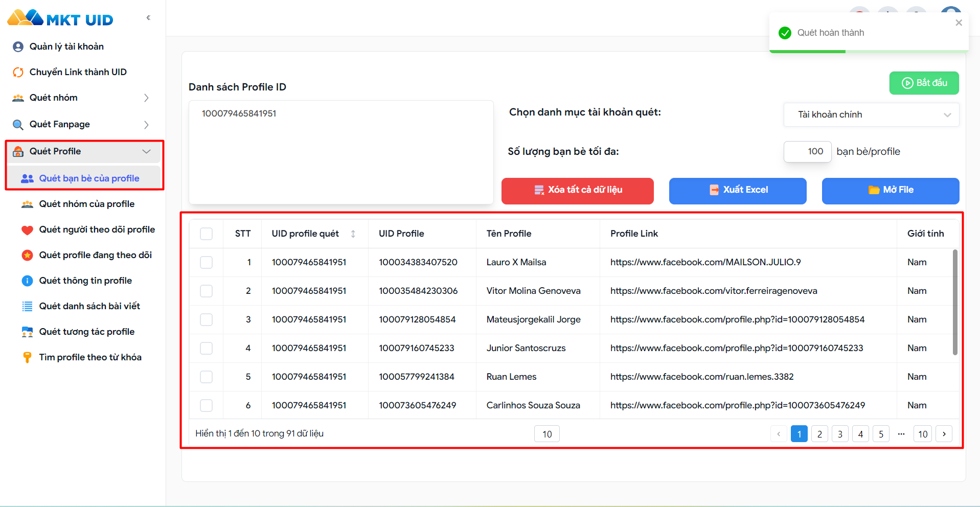Toggle the select-all checkbox in table header
The height and width of the screenshot is (507, 980).
click(206, 234)
